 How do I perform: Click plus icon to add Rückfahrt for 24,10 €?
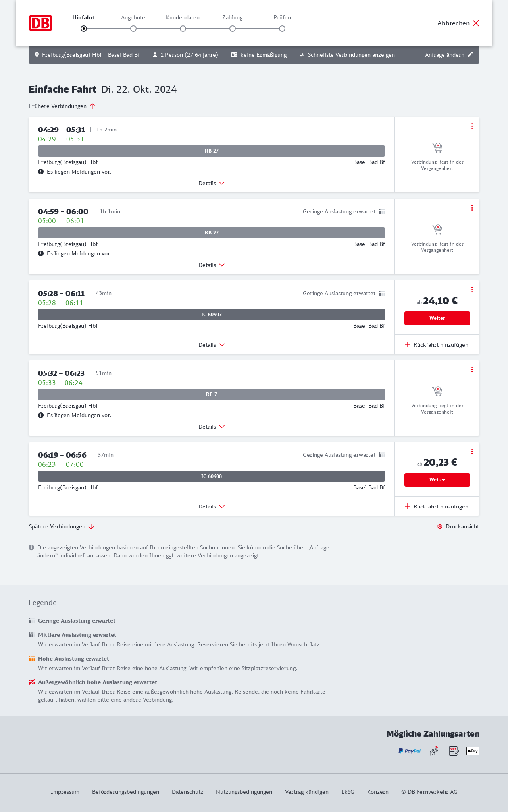[408, 344]
